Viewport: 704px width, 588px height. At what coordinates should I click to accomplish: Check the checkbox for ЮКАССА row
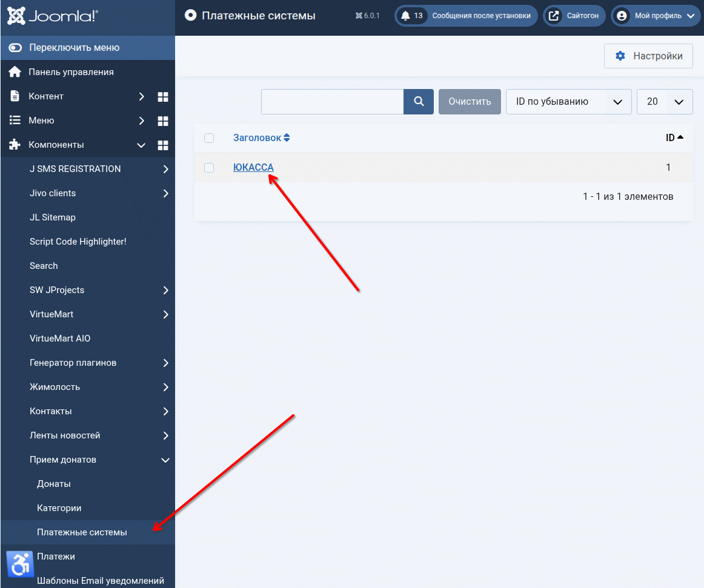point(209,168)
